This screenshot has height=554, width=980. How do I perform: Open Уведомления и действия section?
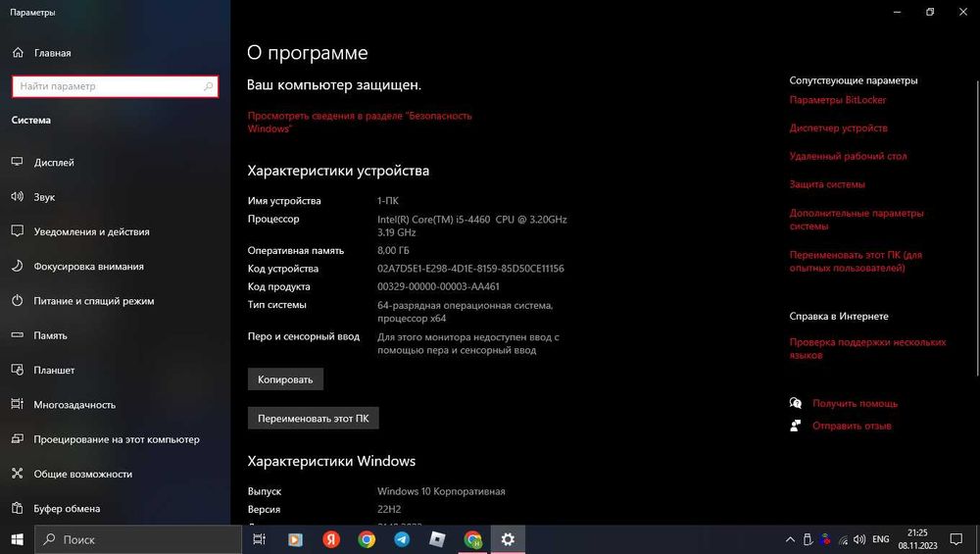[x=80, y=231]
